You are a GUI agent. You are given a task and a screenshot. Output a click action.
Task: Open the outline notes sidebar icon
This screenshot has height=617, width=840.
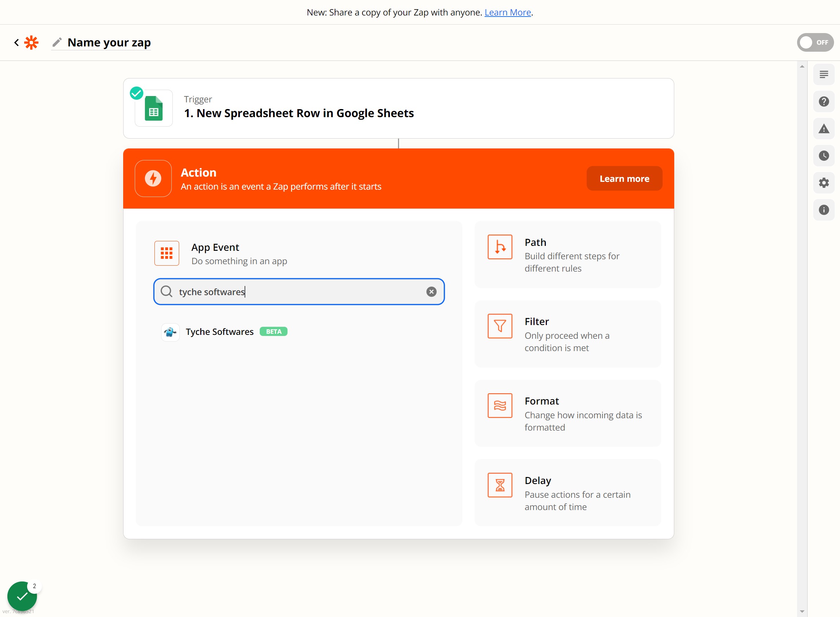[x=823, y=74]
